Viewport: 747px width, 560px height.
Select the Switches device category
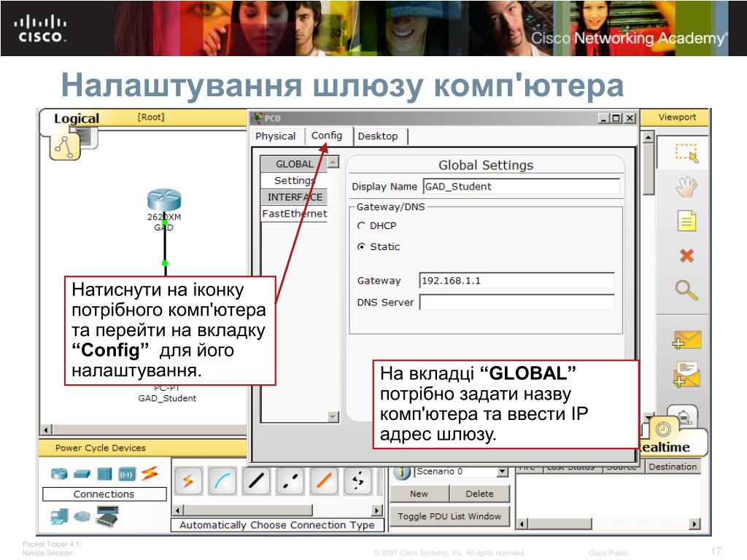point(82,474)
